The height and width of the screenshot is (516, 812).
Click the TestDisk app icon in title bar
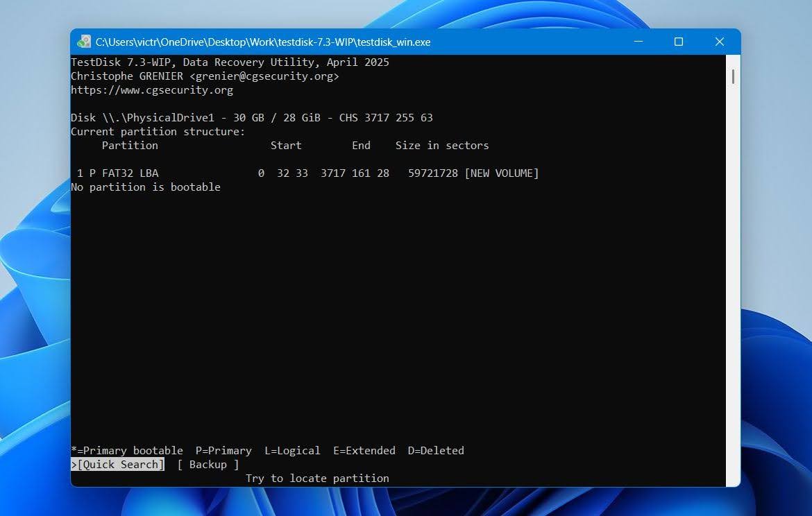(x=84, y=42)
